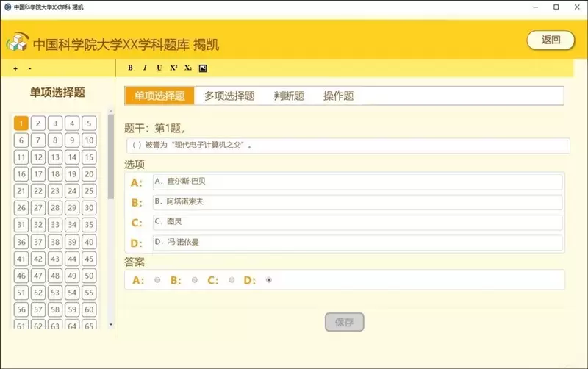588x369 pixels.
Task: Click option C text field 图灵
Action: [357, 223]
